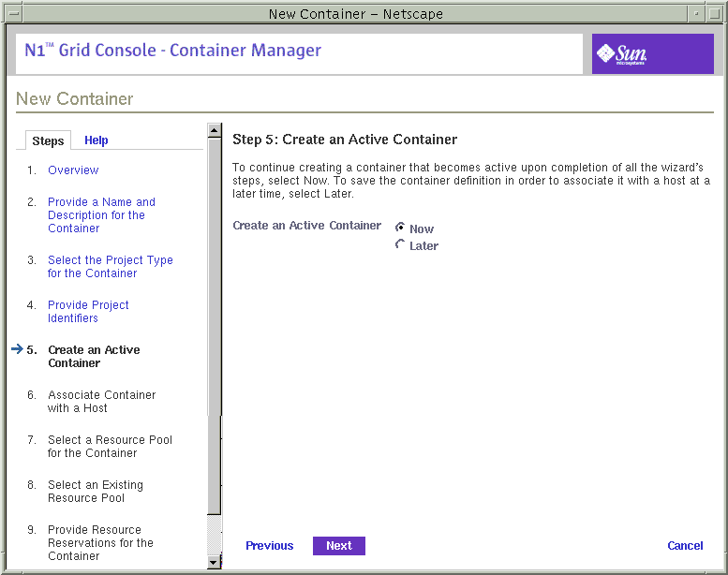Select the Later radio button
Image resolution: width=728 pixels, height=575 pixels.
tap(400, 244)
